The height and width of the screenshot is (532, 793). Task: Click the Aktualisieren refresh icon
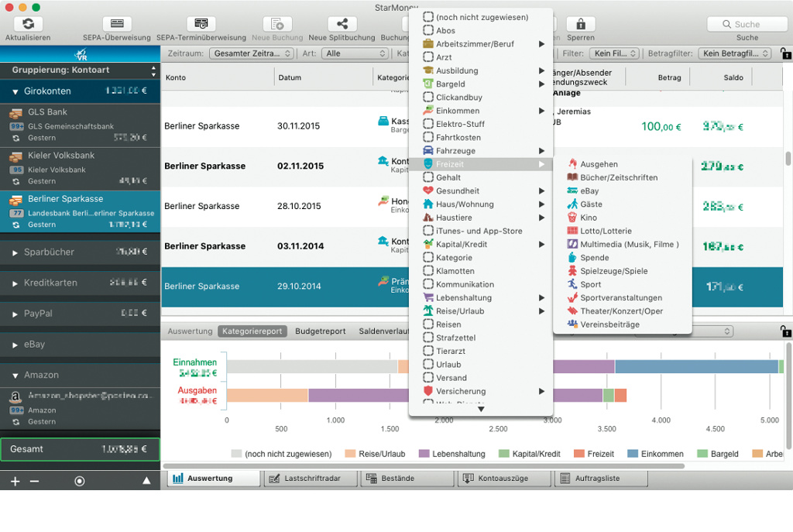tap(28, 24)
